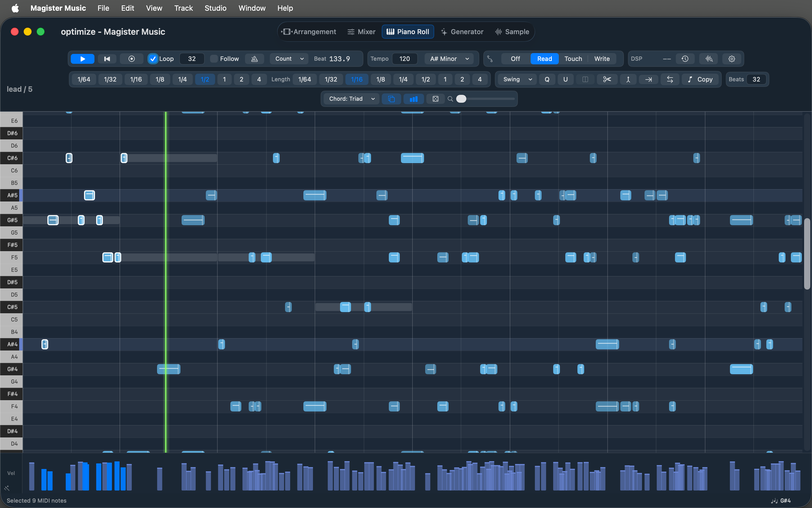Set note Length to 1/8
The height and width of the screenshot is (508, 812).
381,79
